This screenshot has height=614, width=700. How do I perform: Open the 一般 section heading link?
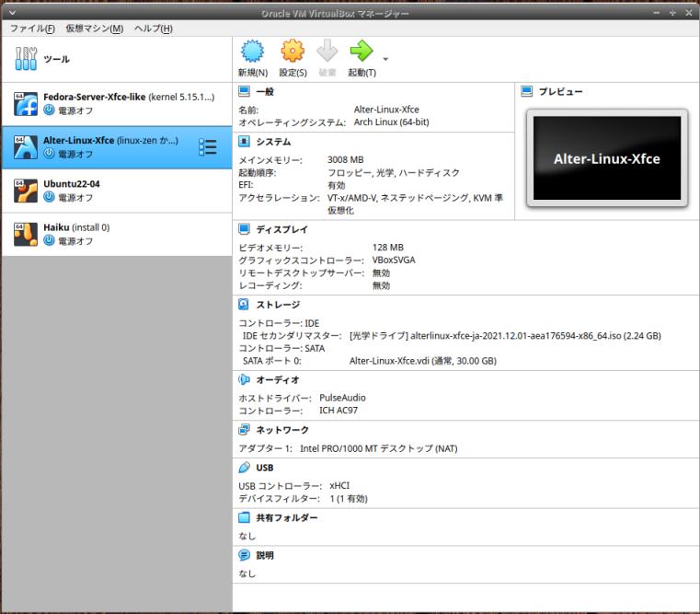click(265, 92)
